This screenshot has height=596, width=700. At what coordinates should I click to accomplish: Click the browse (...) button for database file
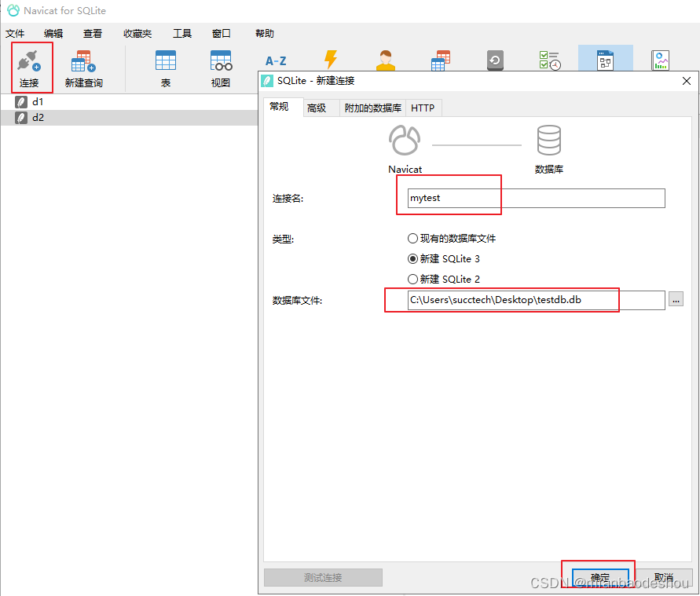pos(676,300)
